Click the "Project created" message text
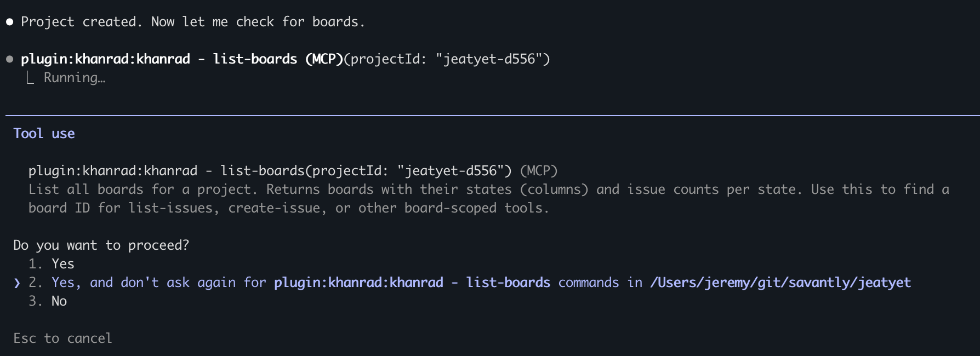This screenshot has height=356, width=980. pyautogui.click(x=192, y=22)
